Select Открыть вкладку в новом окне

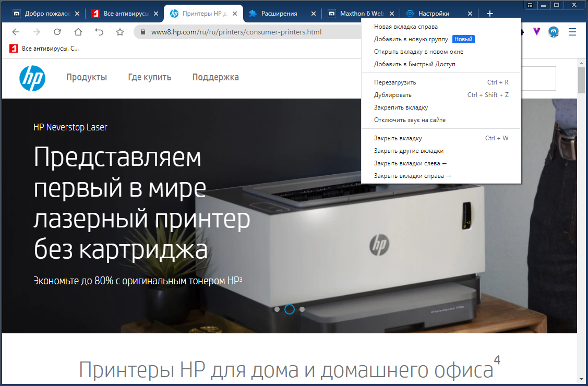(x=441, y=52)
